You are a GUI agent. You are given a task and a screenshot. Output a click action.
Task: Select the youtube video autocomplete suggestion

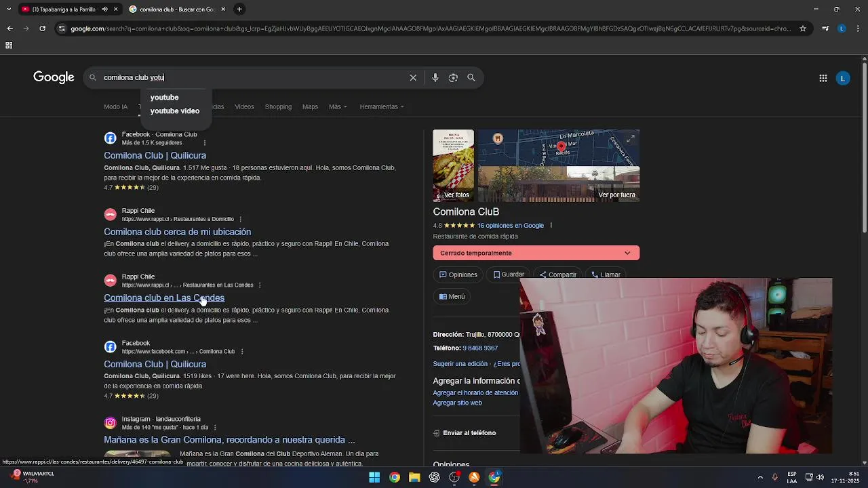[x=175, y=111]
